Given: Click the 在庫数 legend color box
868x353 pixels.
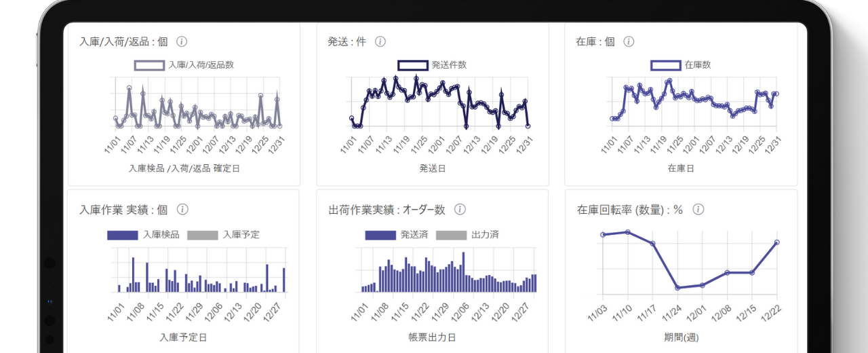Looking at the screenshot, I should coord(666,65).
